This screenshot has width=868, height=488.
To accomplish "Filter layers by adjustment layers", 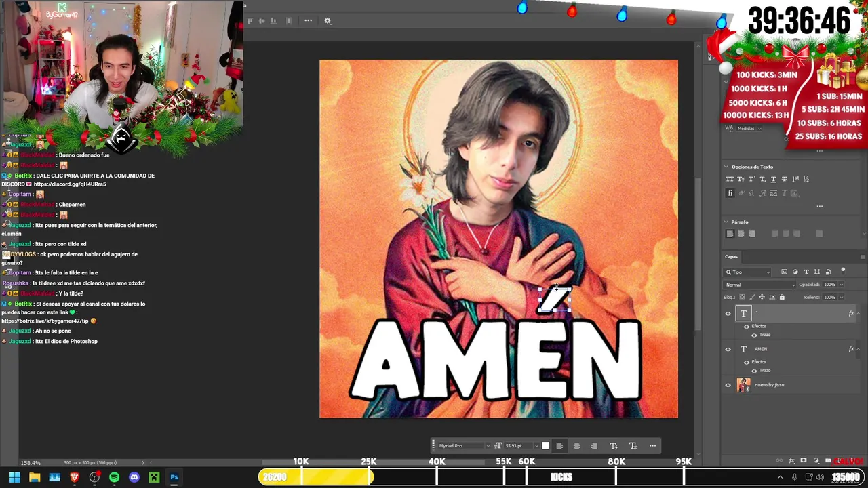I will 795,272.
